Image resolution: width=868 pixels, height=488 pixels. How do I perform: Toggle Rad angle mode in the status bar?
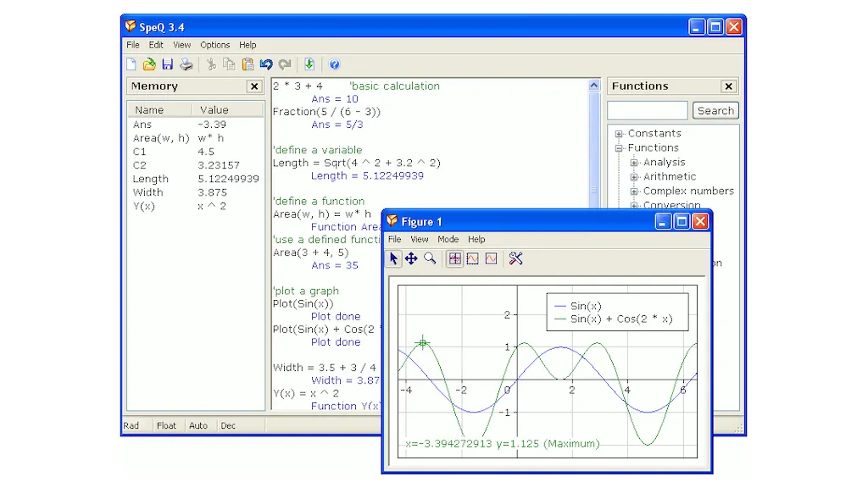131,425
